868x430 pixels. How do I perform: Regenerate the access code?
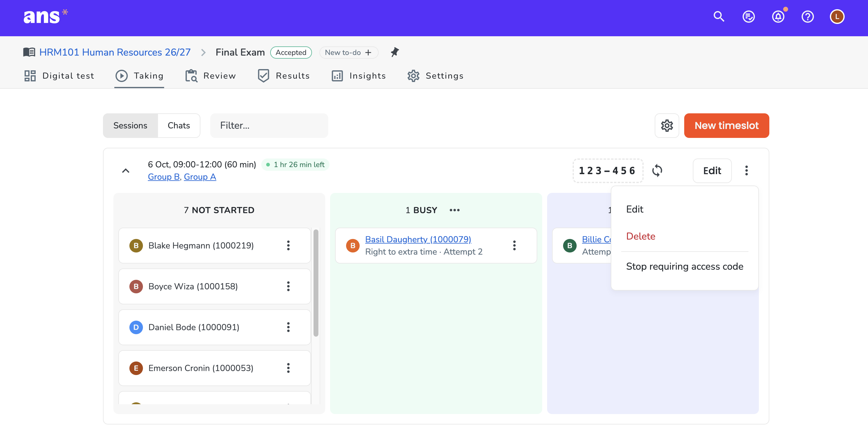657,170
